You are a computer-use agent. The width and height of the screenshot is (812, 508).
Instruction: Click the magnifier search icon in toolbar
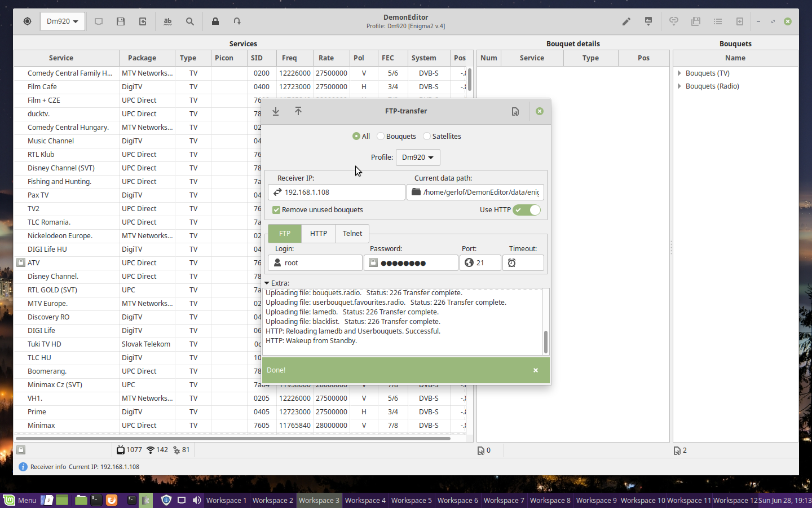point(190,21)
